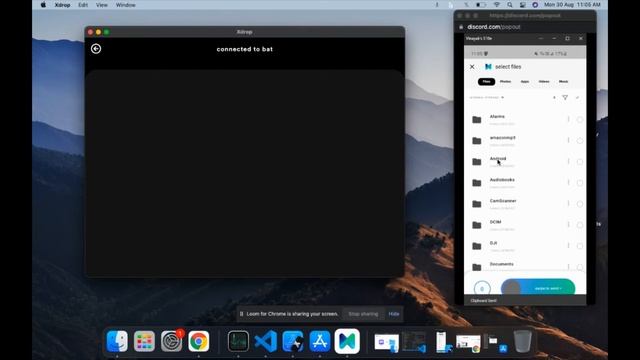Switch to the Videos tab
The height and width of the screenshot is (360, 640).
click(544, 82)
